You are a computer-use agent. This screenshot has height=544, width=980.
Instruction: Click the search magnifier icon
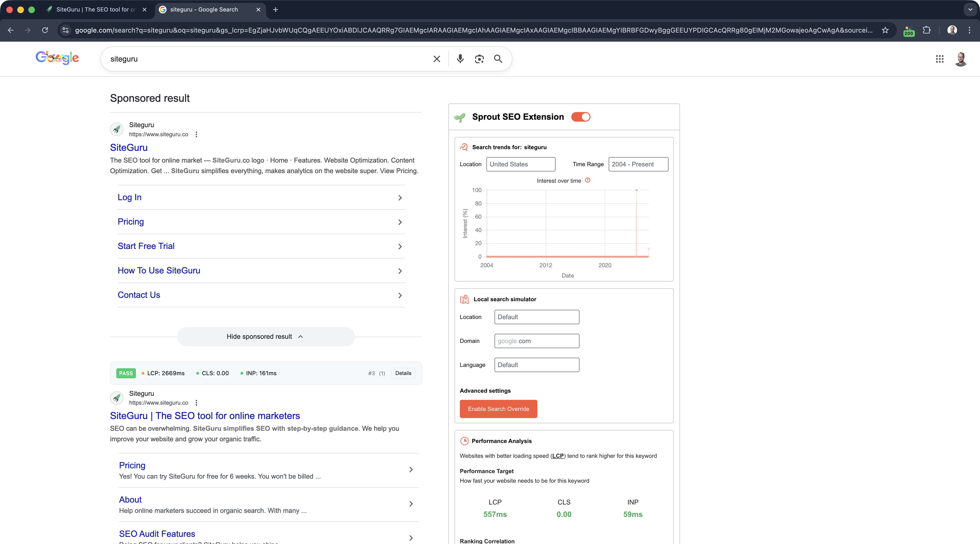point(498,59)
